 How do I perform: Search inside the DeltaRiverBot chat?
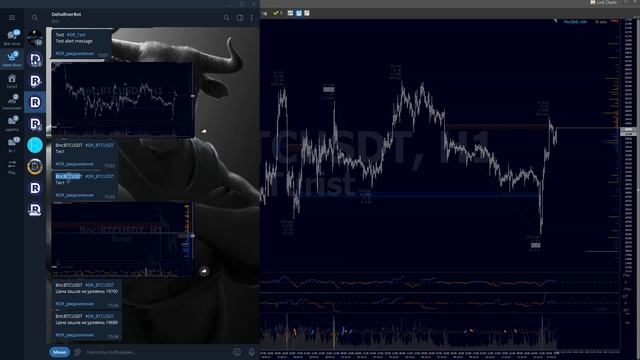[x=227, y=18]
